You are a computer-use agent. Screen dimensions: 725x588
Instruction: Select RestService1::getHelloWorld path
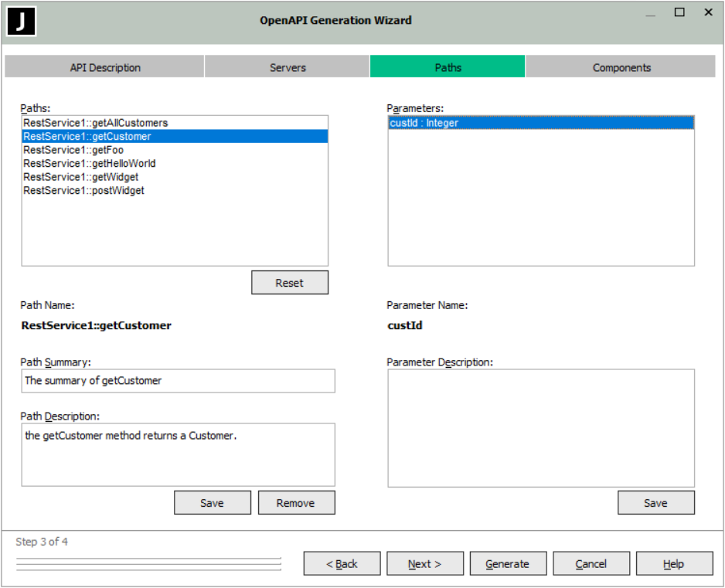[90, 163]
